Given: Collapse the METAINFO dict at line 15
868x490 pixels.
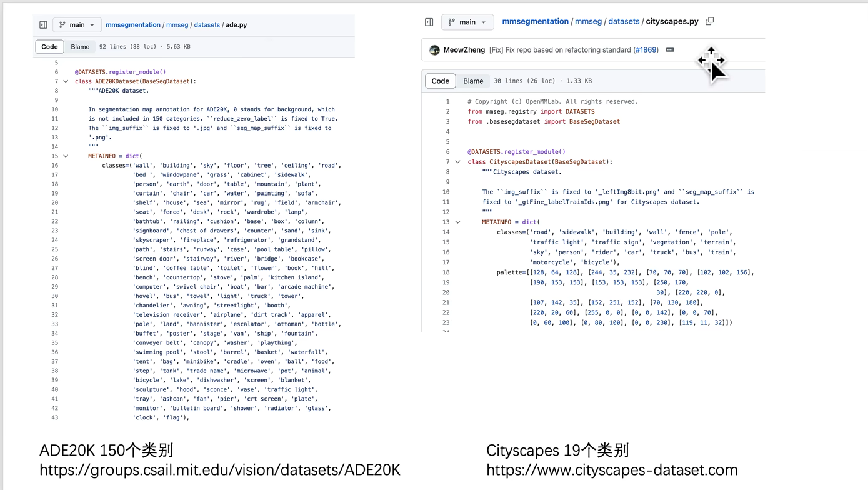Looking at the screenshot, I should click(66, 156).
